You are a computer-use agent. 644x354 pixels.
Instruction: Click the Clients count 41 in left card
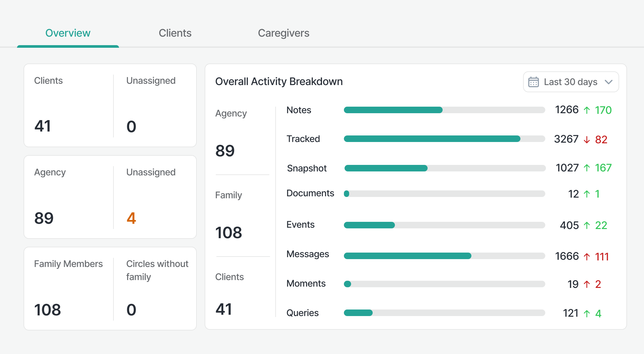pos(42,126)
